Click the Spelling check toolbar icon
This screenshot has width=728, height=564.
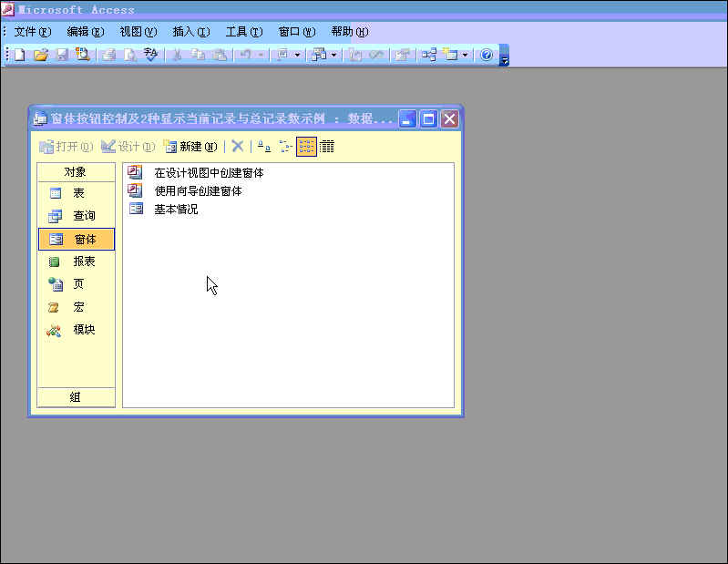click(150, 55)
